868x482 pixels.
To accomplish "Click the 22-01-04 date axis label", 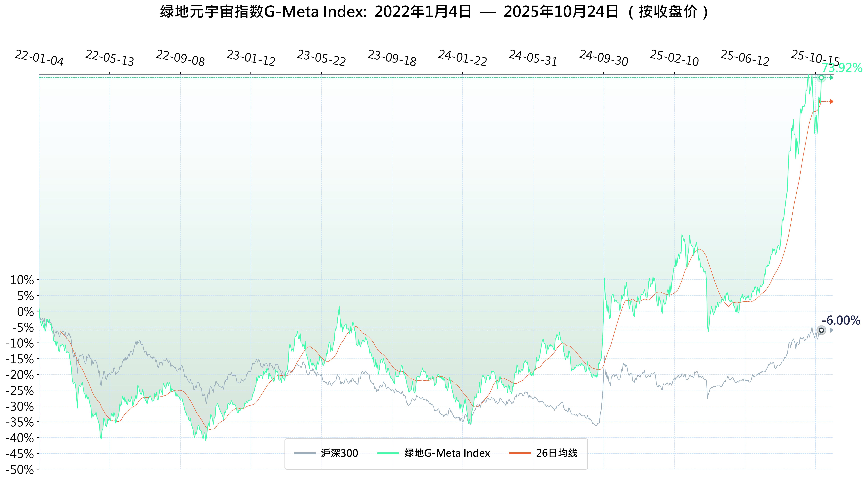I will click(39, 58).
